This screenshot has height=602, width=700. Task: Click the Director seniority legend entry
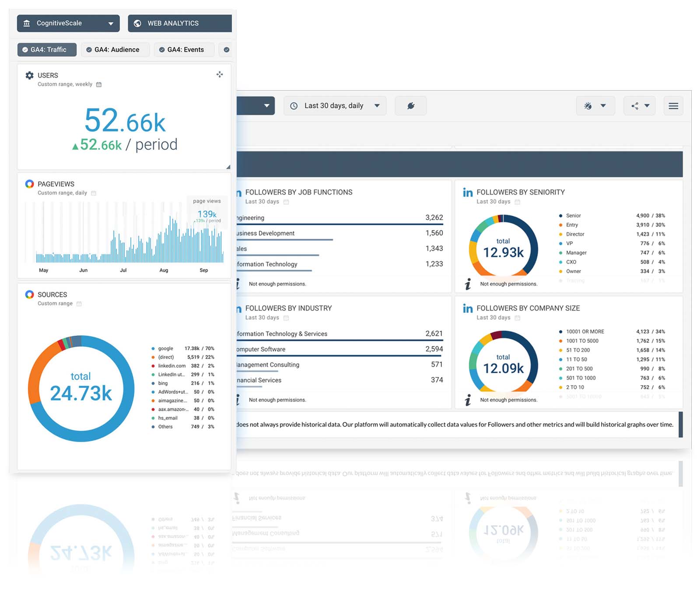click(x=612, y=234)
